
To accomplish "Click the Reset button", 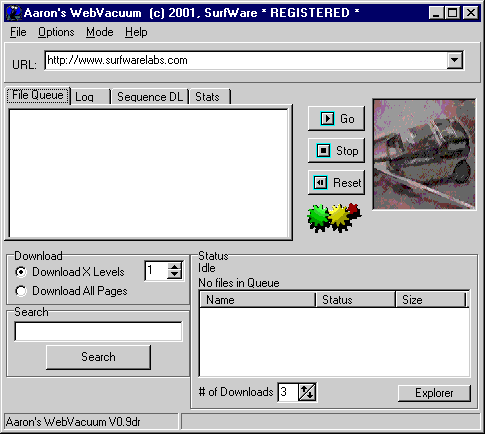I will (x=336, y=183).
